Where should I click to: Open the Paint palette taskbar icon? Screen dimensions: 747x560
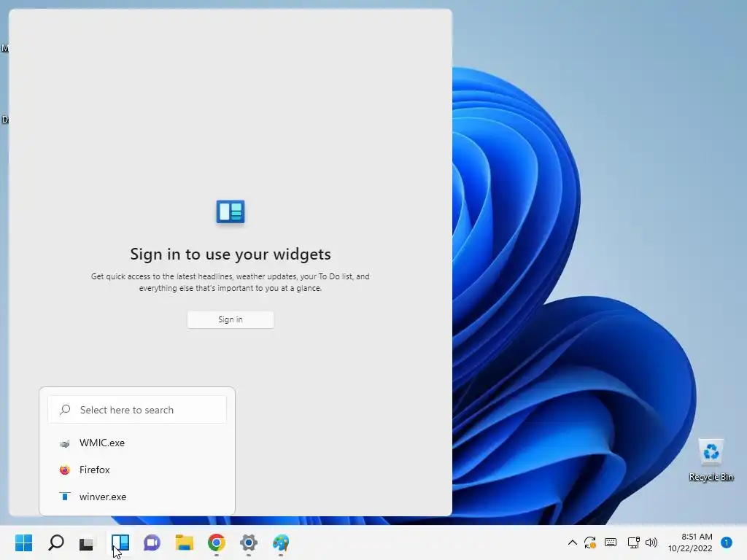tap(281, 542)
